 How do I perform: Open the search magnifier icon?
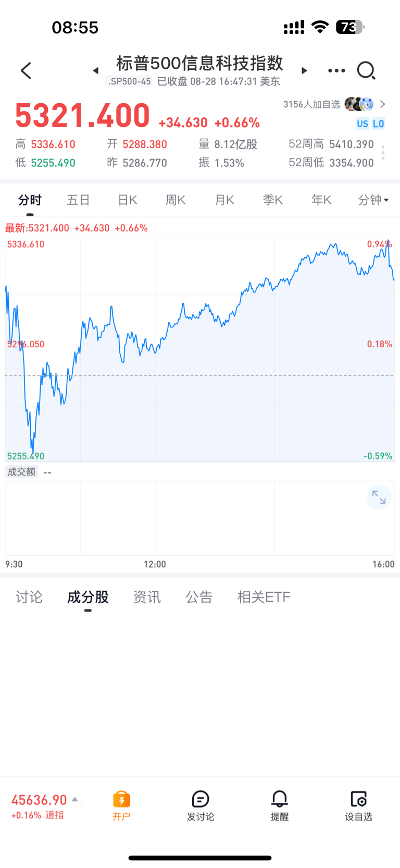click(x=366, y=70)
